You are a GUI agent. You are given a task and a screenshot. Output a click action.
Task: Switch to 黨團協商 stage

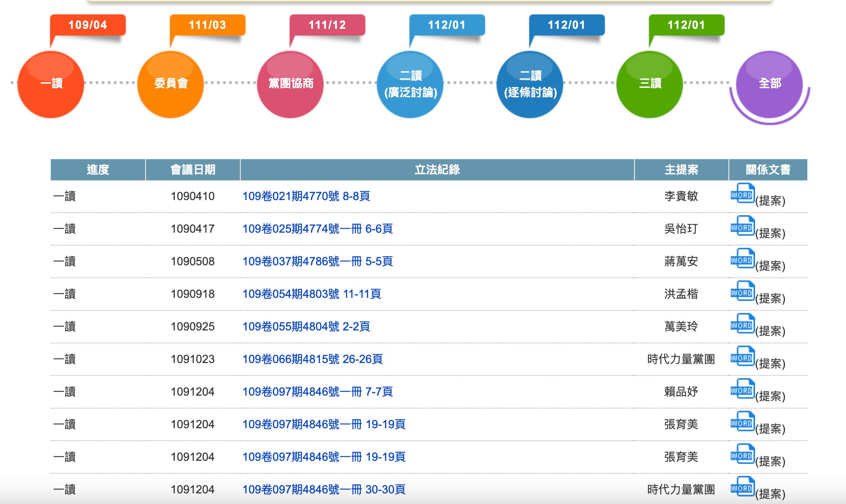290,84
